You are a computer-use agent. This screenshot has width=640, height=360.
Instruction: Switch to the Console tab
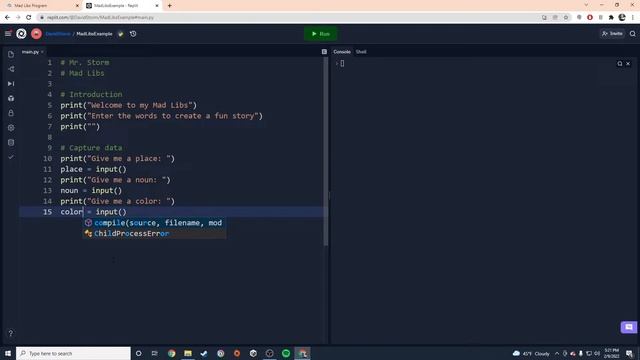[x=342, y=52]
